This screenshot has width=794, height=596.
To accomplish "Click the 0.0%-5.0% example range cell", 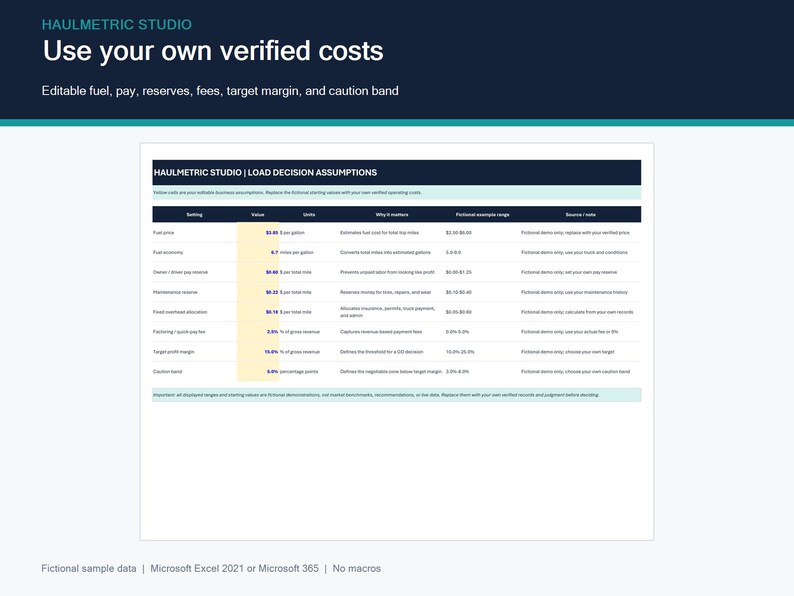I will click(457, 332).
